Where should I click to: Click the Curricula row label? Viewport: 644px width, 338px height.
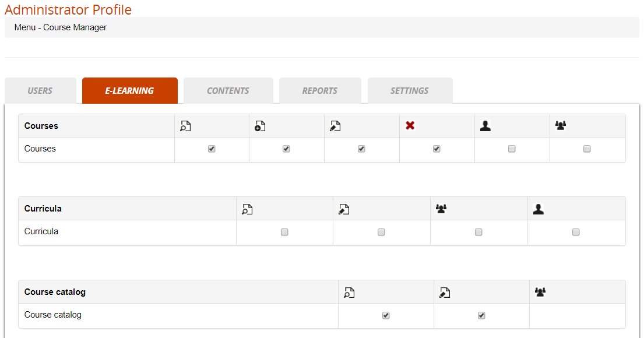coord(41,231)
